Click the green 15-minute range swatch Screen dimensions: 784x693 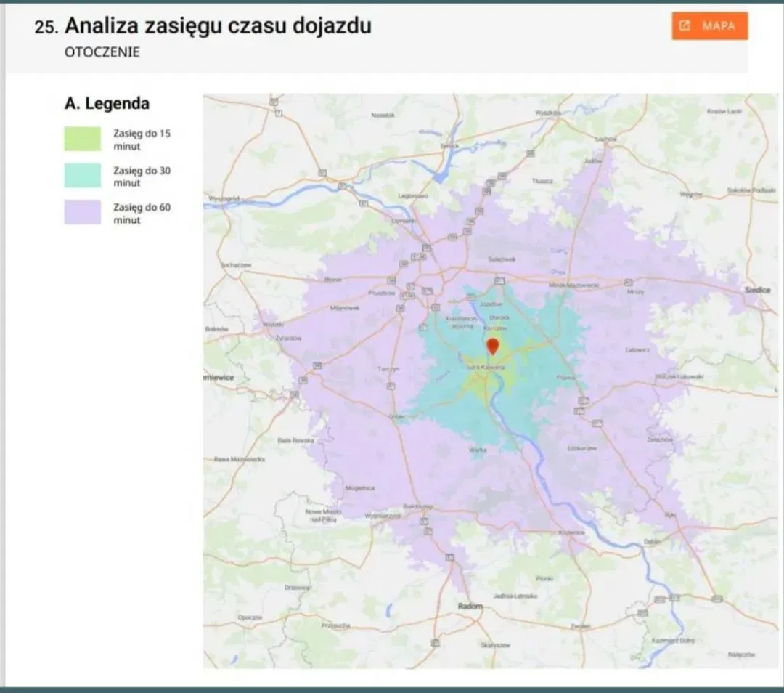[x=83, y=139]
